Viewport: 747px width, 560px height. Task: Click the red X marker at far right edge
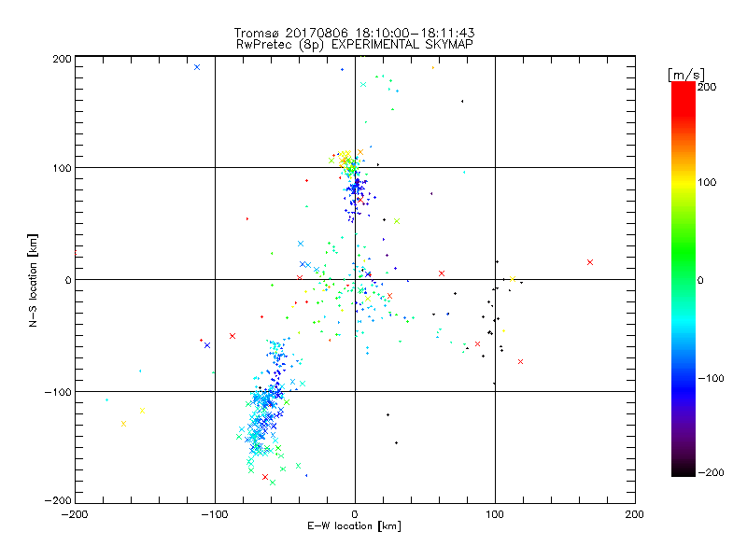(590, 262)
